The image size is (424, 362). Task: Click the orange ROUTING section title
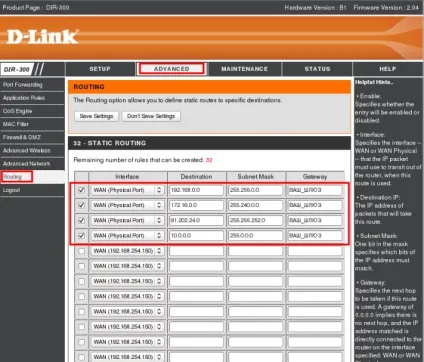(89, 87)
